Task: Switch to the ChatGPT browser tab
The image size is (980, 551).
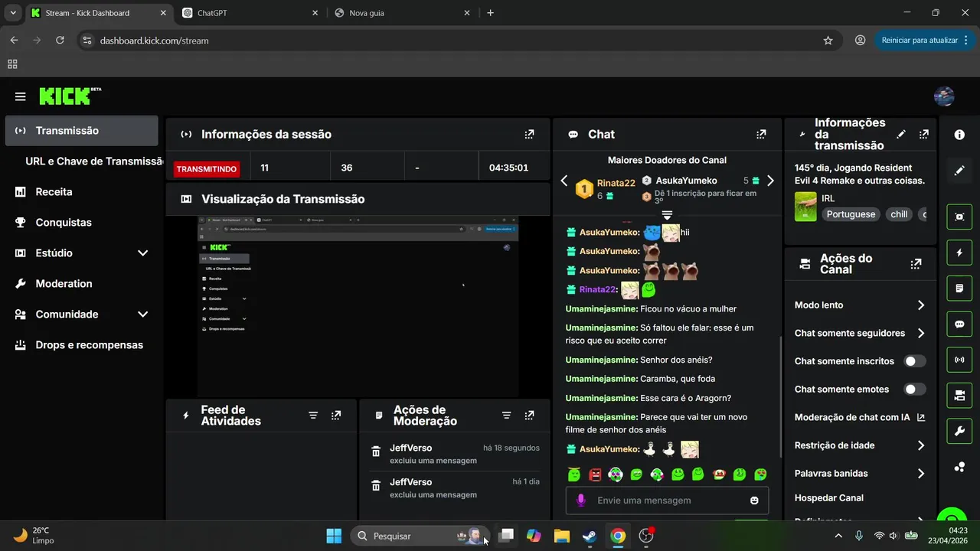Action: click(x=250, y=13)
